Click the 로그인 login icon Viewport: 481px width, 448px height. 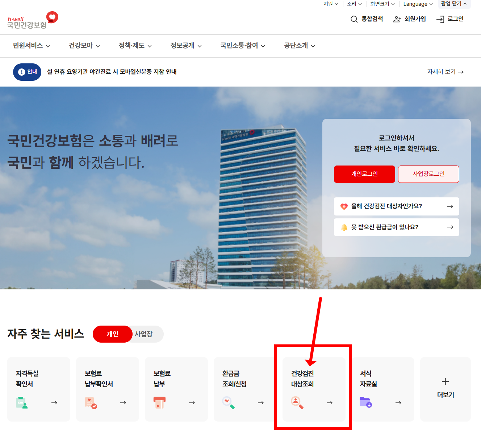pyautogui.click(x=440, y=19)
